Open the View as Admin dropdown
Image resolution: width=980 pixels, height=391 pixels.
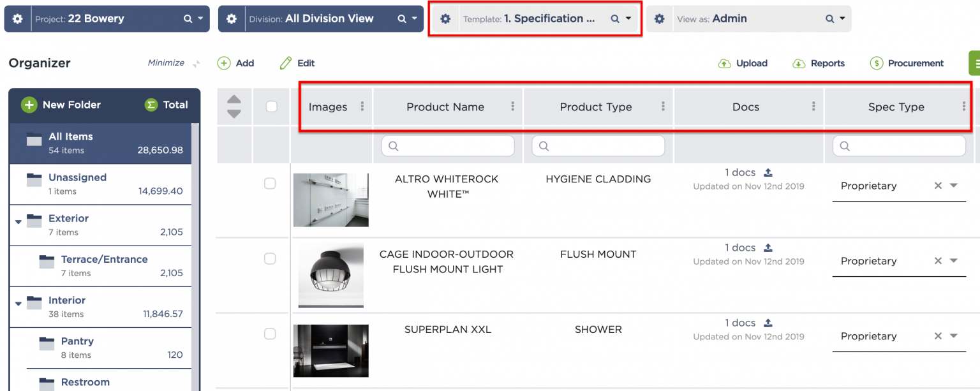(x=842, y=18)
